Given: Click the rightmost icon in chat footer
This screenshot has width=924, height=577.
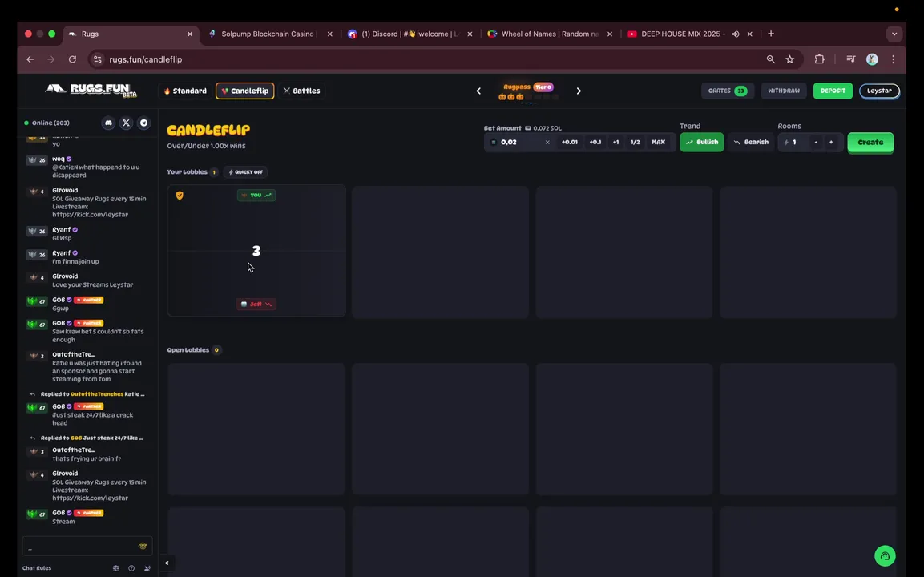Looking at the screenshot, I should (x=147, y=568).
